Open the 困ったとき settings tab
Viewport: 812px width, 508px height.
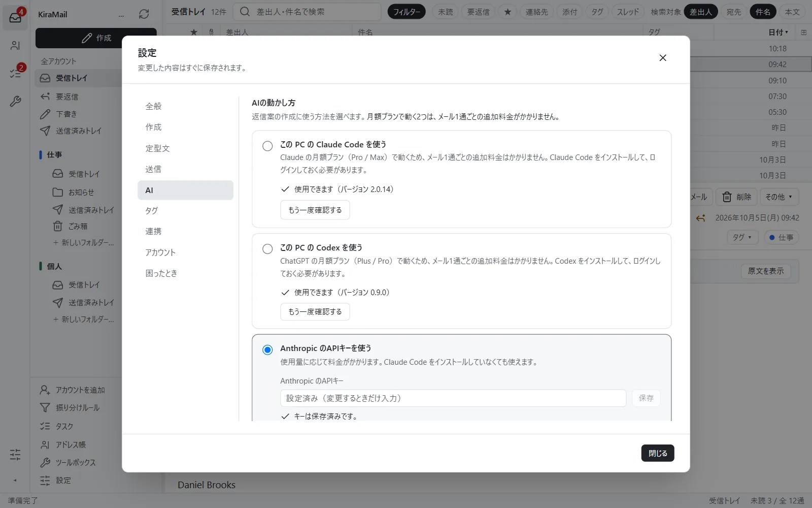[x=185, y=273]
